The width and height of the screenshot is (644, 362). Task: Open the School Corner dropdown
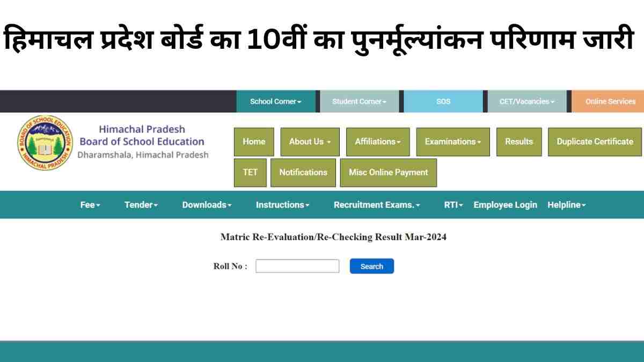[276, 101]
